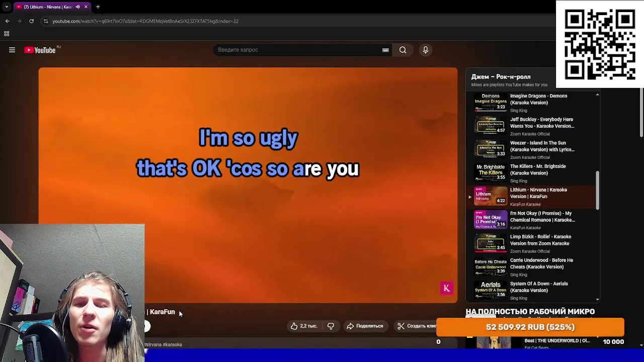
Task: Go back with the browser back arrow
Action: coord(7,21)
